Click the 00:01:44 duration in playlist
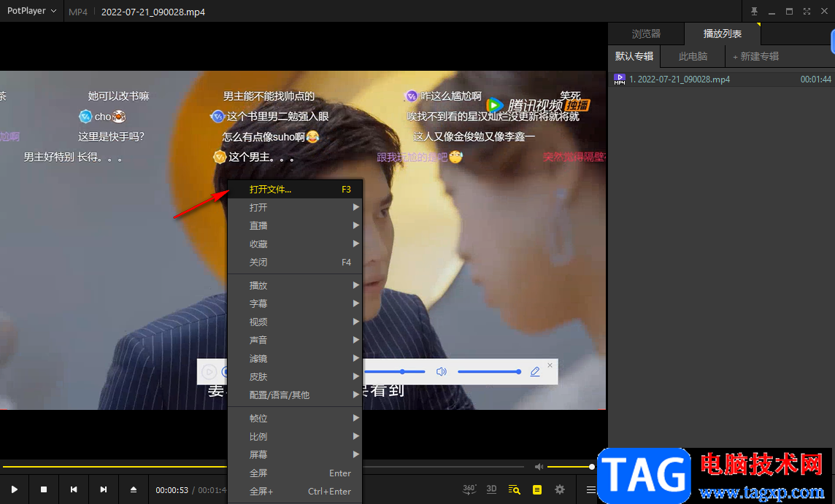 coord(816,80)
